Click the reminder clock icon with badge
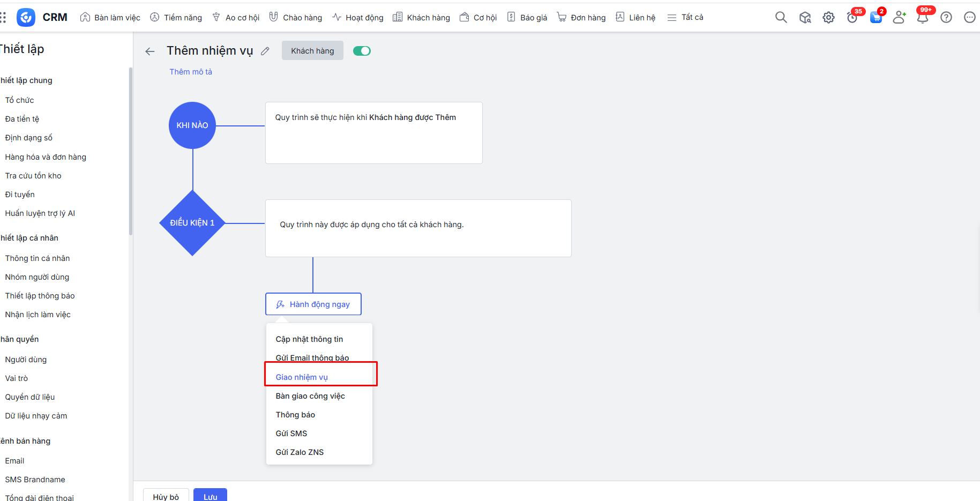Image resolution: width=980 pixels, height=501 pixels. click(852, 18)
